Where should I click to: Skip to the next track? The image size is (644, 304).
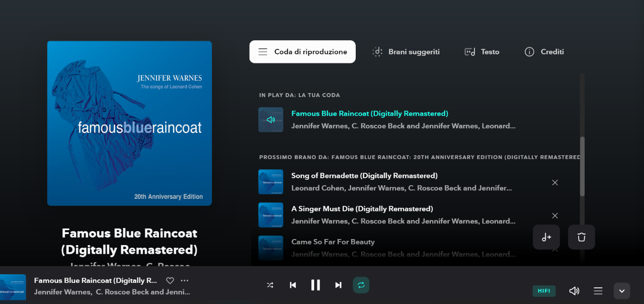click(338, 285)
